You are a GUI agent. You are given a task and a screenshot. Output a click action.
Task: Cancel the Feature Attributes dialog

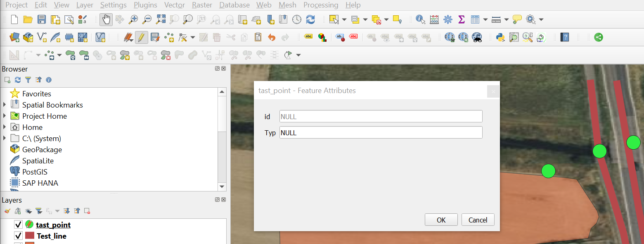pyautogui.click(x=478, y=220)
